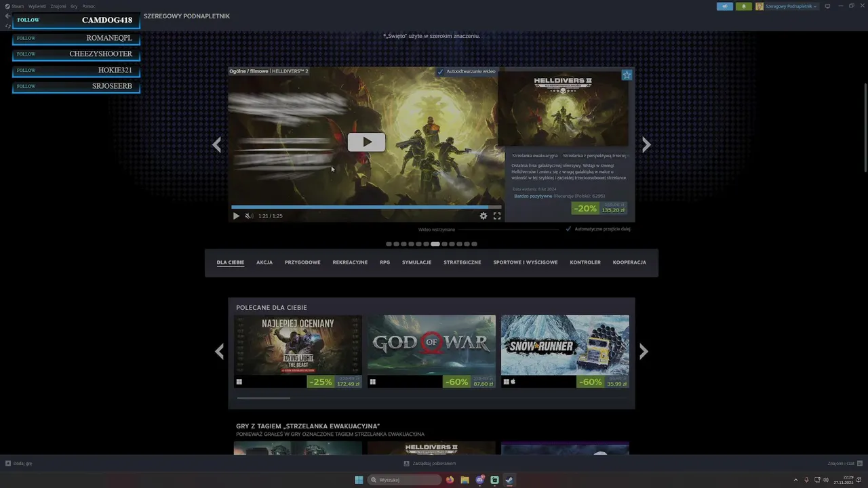Image resolution: width=868 pixels, height=488 pixels.
Task: Click Steam taskbar icon
Action: tap(509, 480)
